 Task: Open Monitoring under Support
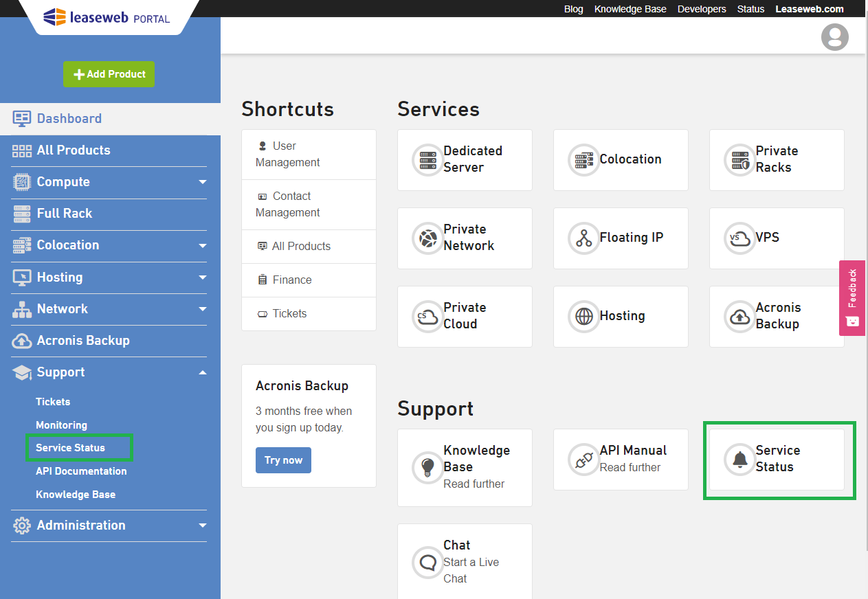click(x=61, y=425)
